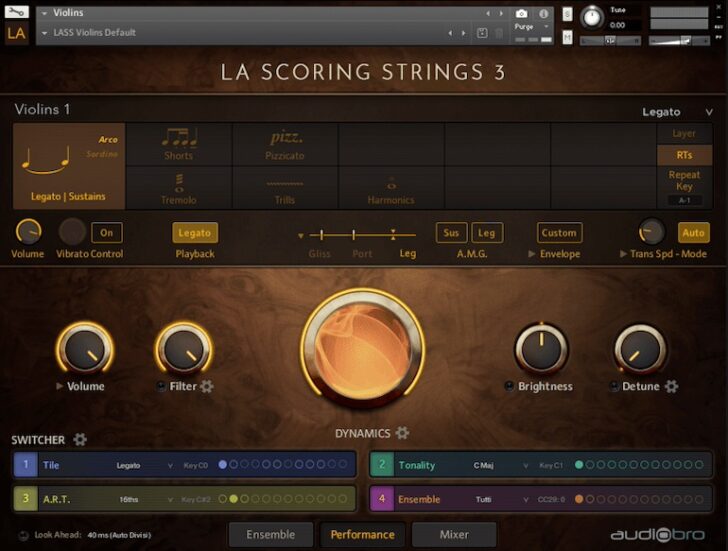Open the Dynamics settings gear icon
The height and width of the screenshot is (551, 728).
pos(402,433)
